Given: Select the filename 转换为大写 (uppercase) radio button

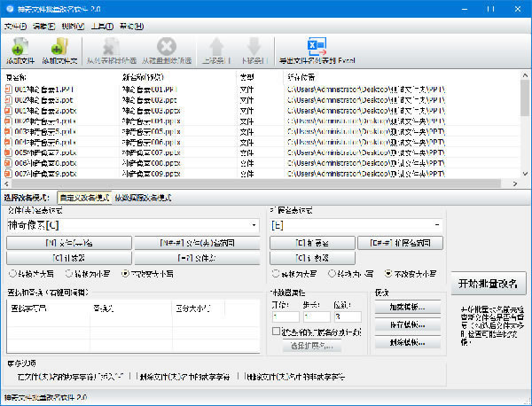Looking at the screenshot, I should point(12,273).
